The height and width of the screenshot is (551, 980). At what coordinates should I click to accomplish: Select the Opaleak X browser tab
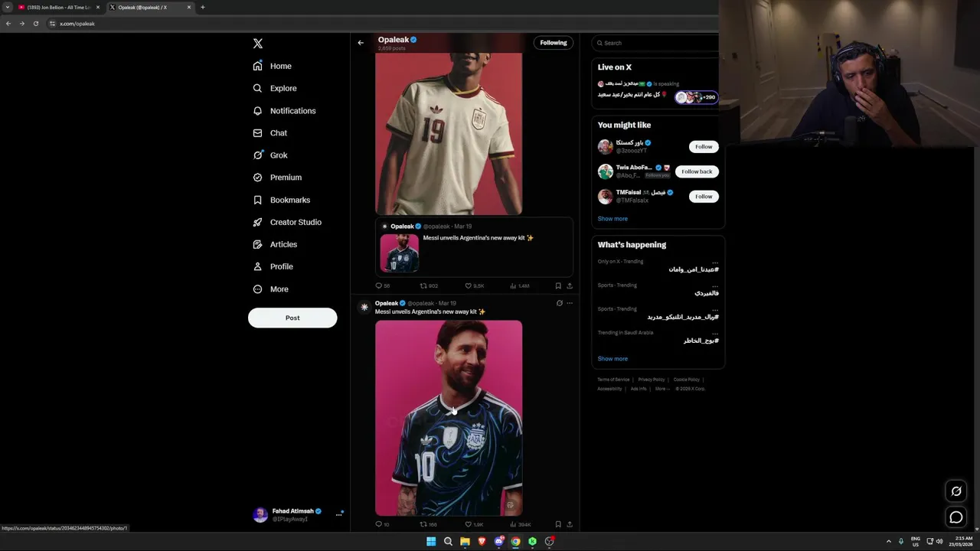[149, 7]
